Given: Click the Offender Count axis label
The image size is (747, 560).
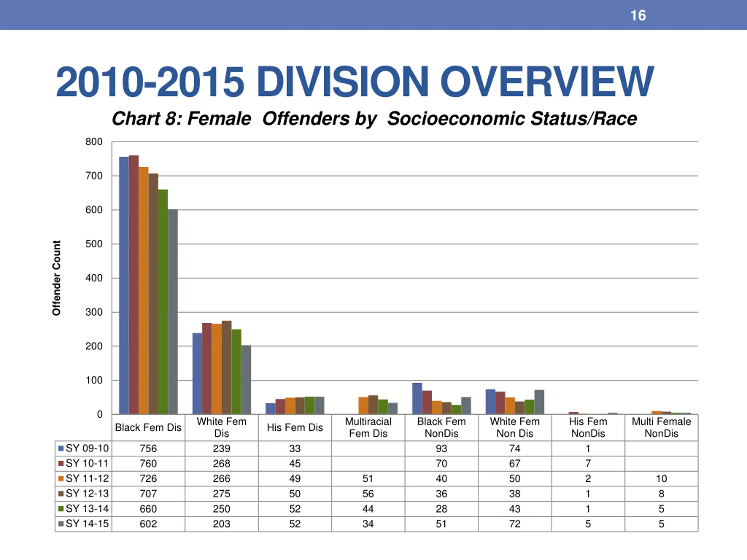Looking at the screenshot, I should (x=56, y=278).
